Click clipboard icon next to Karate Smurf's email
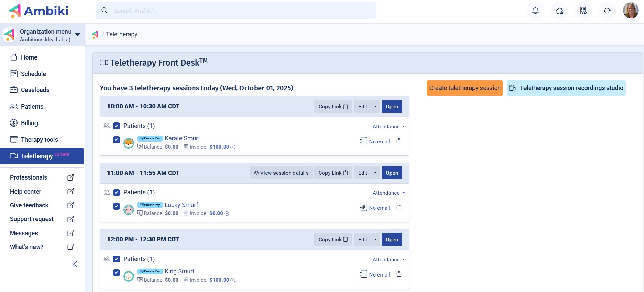644x292 pixels. [399, 141]
